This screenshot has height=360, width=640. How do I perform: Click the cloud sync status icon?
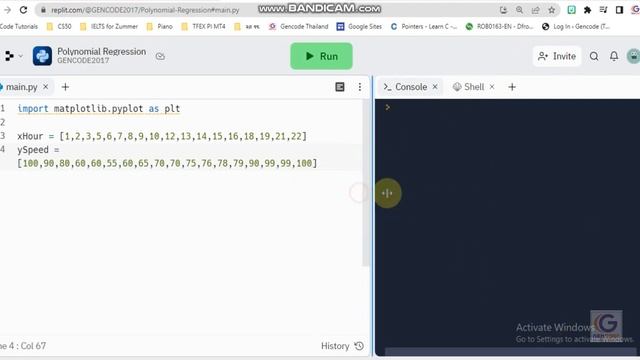(x=160, y=56)
